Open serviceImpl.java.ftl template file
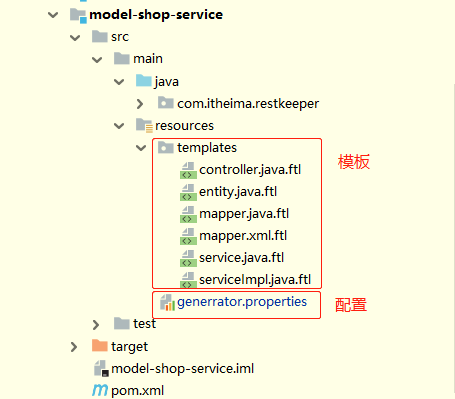Viewport: 455px width, 399px height. [x=255, y=280]
